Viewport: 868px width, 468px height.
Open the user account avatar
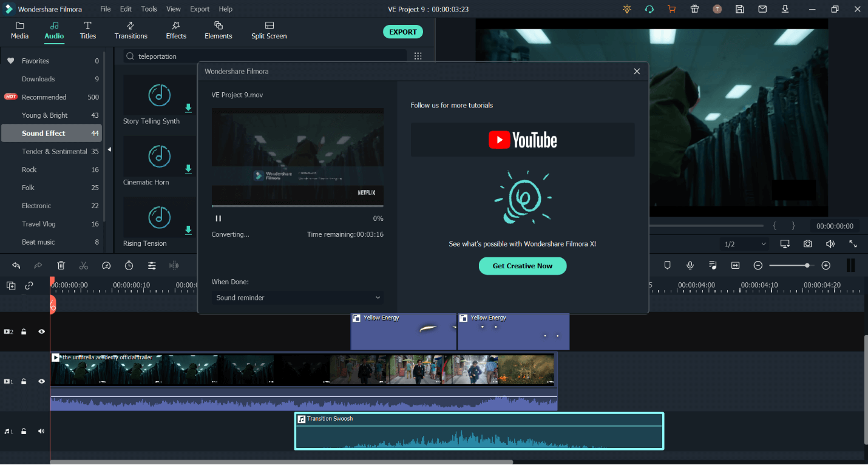click(717, 9)
